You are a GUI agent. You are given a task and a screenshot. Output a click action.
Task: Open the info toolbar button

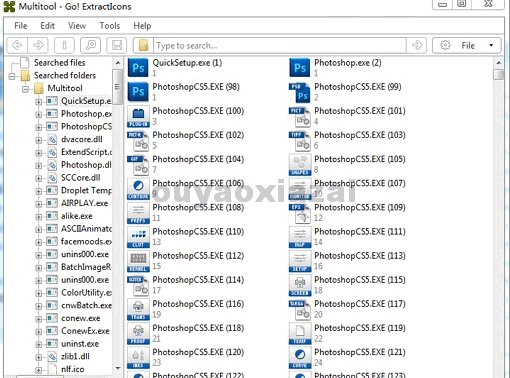pyautogui.click(x=64, y=45)
